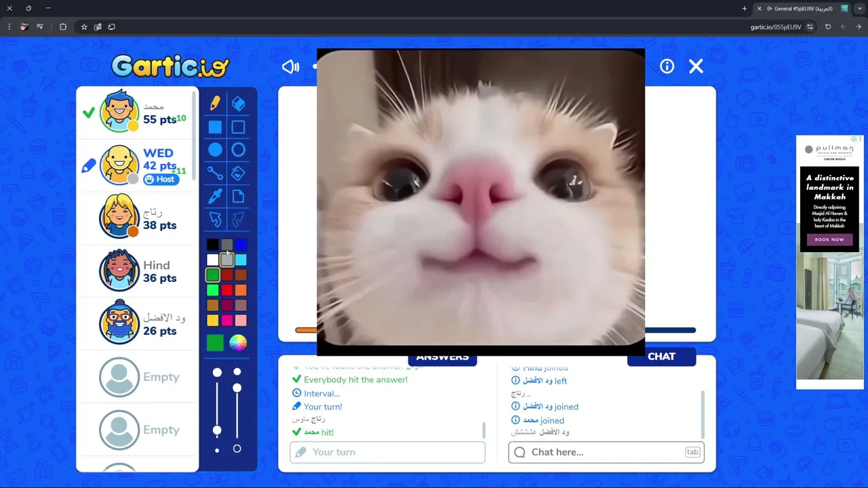Select the orange color swatch
868x488 pixels.
(x=241, y=290)
